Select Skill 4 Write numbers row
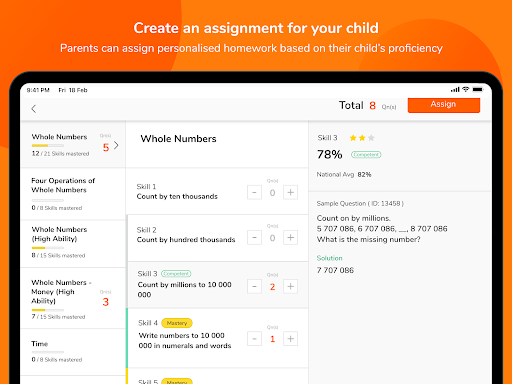The width and height of the screenshot is (512, 384). (217, 338)
